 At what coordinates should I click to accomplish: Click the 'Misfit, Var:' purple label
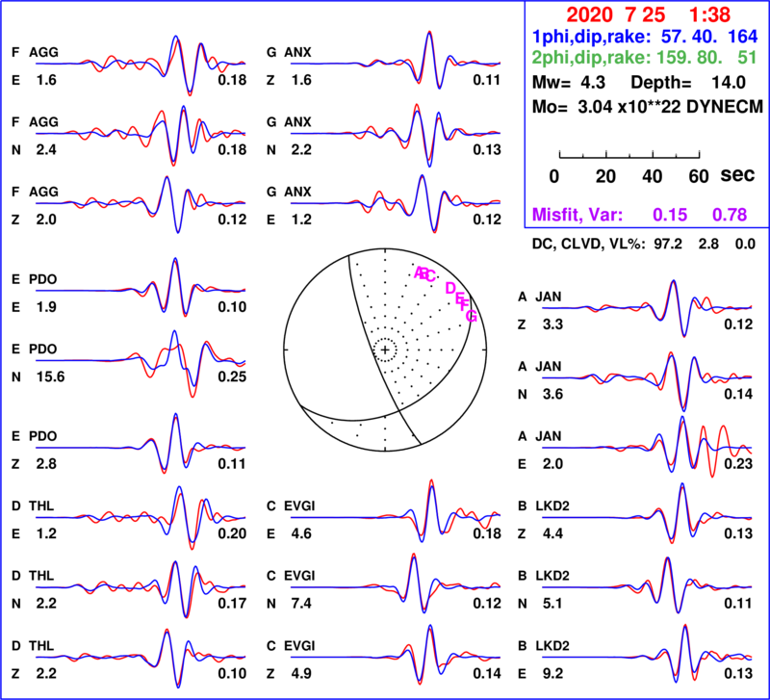coord(577,215)
